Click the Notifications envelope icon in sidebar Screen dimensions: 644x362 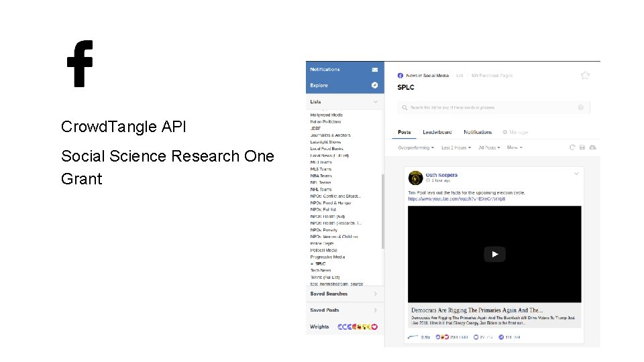(x=374, y=70)
